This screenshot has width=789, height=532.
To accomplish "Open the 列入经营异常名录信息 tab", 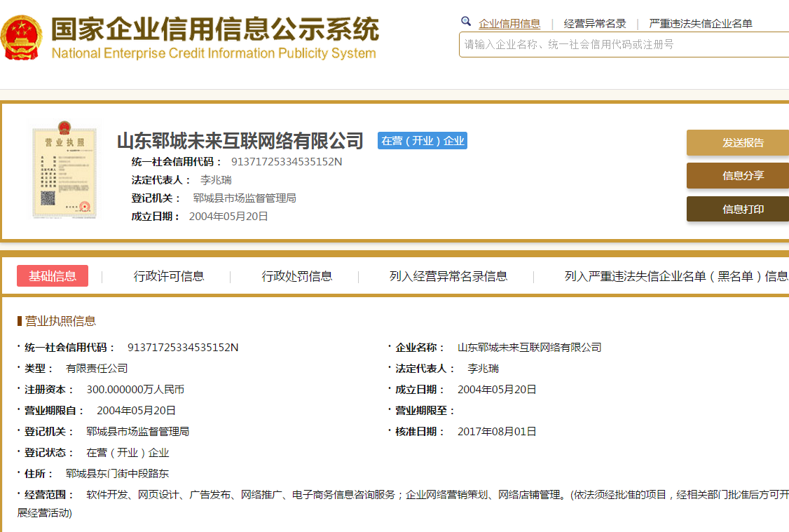I will click(448, 276).
